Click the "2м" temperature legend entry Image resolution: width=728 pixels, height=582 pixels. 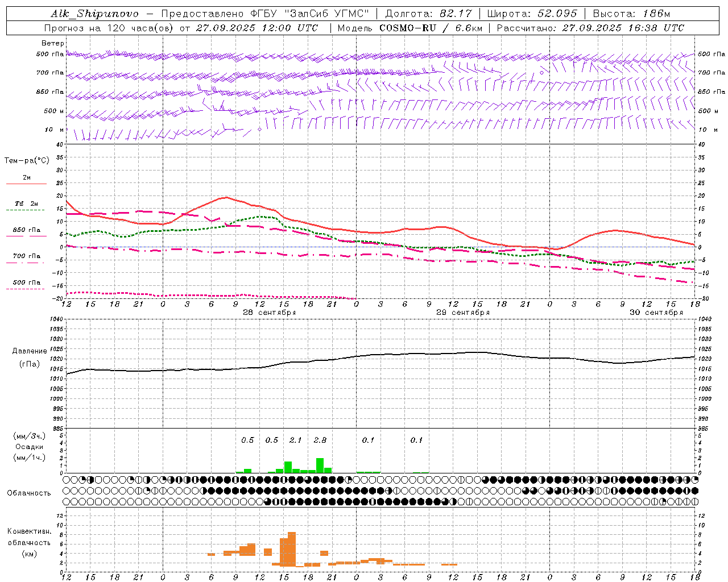[x=27, y=177]
